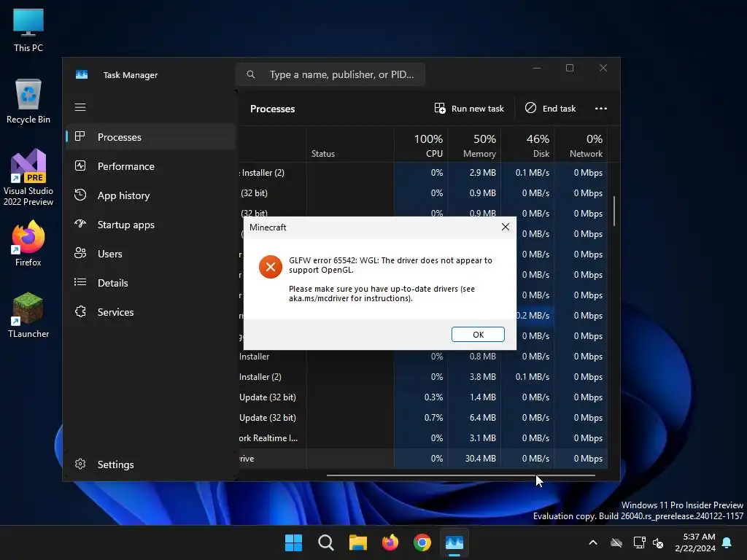Viewport: 747px width, 560px height.
Task: Click the Services puzzle icon
Action: coord(80,311)
